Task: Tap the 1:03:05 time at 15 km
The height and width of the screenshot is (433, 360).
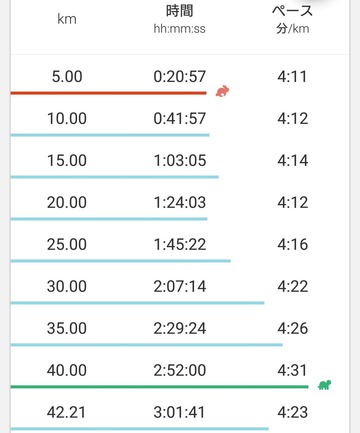Action: tap(180, 160)
